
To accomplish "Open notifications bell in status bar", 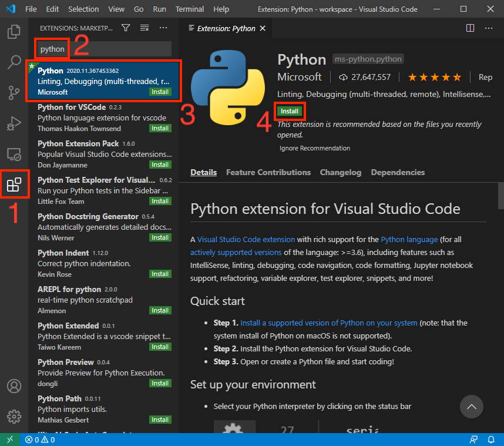I will (x=491, y=440).
